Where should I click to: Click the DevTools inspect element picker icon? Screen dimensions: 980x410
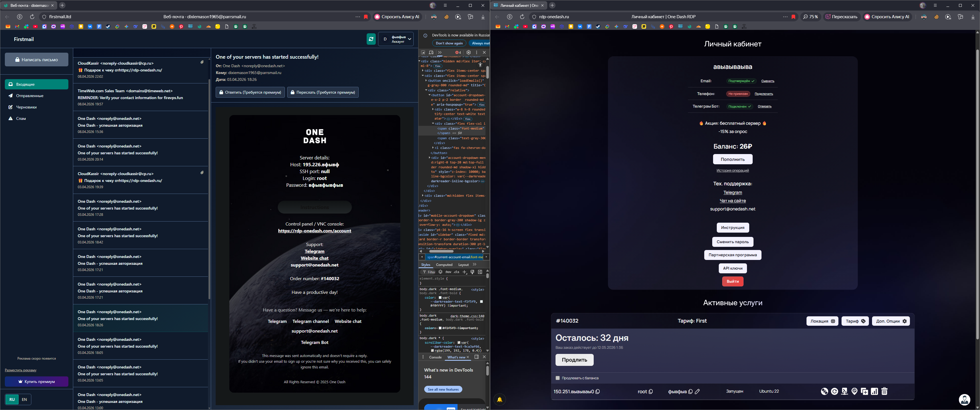click(423, 52)
